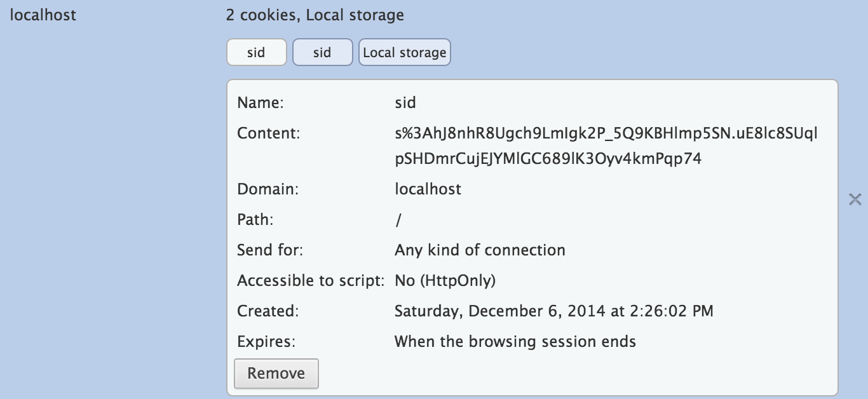Click the 'Name:' field label
Screen dimensions: 868x399
pyautogui.click(x=260, y=103)
